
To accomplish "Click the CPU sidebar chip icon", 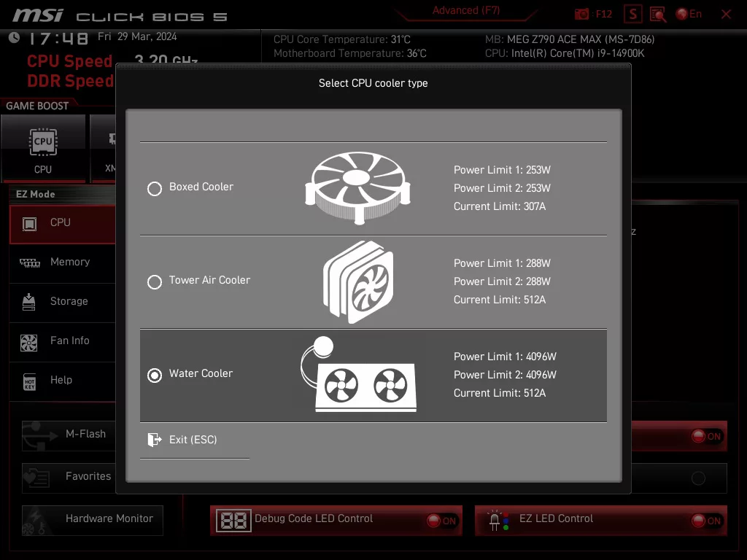I will (x=29, y=223).
